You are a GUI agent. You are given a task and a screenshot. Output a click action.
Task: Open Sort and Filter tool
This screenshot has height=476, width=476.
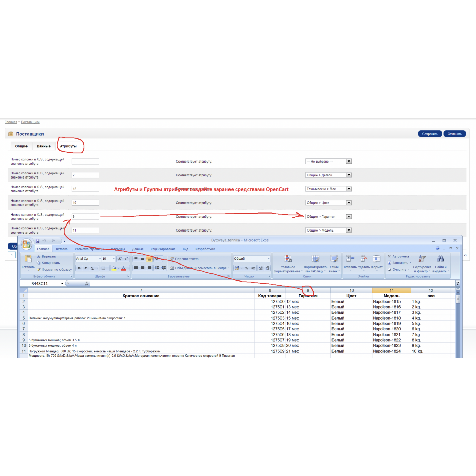[x=422, y=259]
